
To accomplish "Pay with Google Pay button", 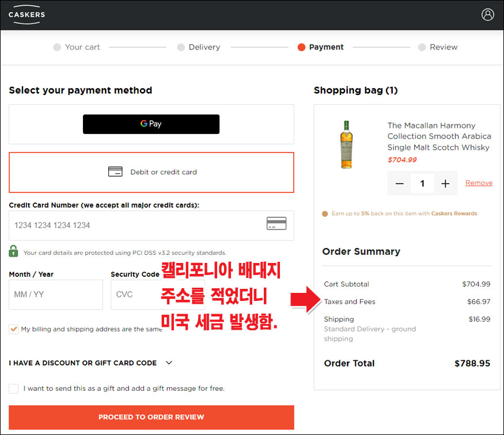I will tap(151, 124).
